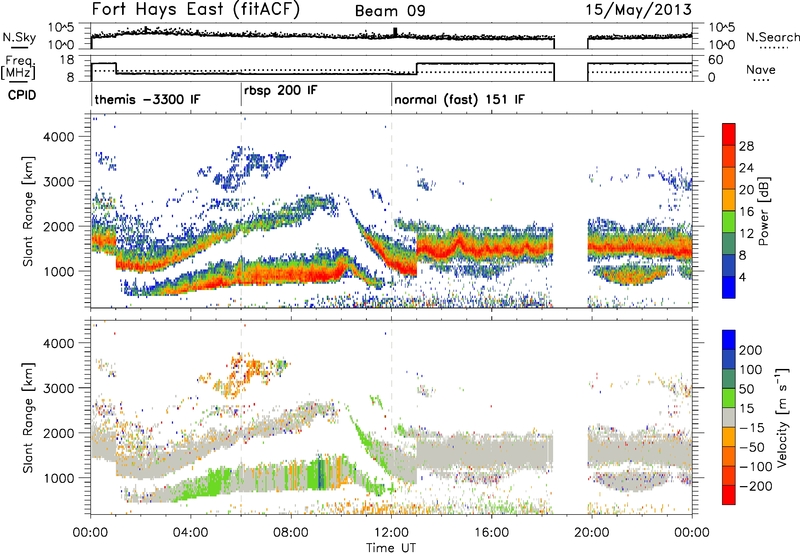Click the yellow-orange Power segment between 16 and 20
800x554 pixels.
pos(729,199)
